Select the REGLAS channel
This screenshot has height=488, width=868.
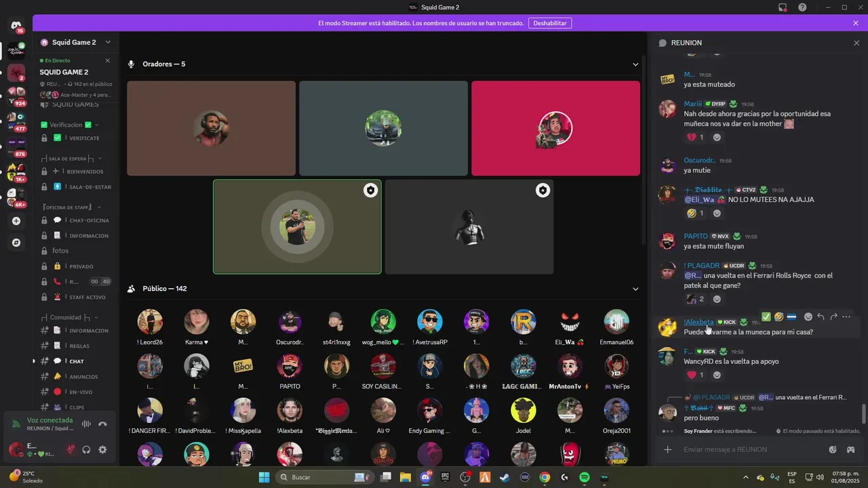tap(76, 346)
